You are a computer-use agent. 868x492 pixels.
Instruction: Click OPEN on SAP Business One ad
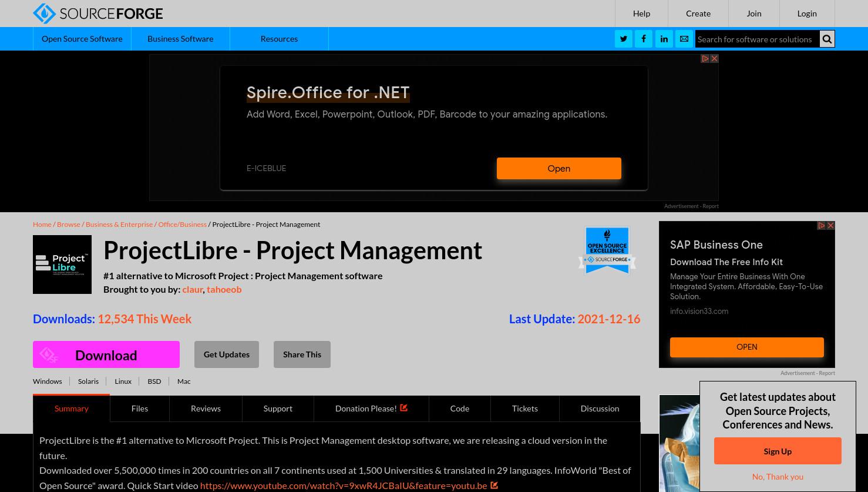747,347
